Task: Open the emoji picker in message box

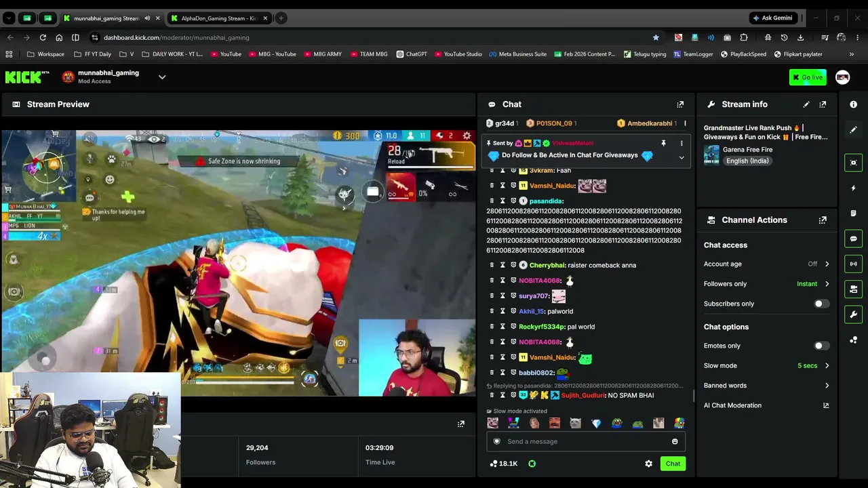Action: 675,441
